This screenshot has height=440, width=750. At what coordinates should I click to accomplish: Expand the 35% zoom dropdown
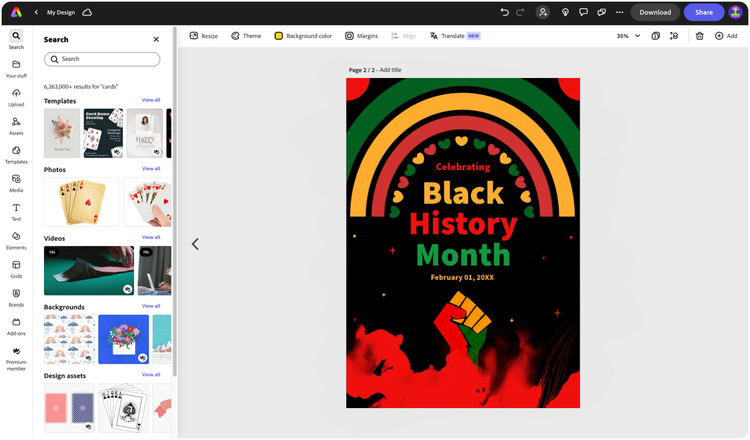[629, 36]
